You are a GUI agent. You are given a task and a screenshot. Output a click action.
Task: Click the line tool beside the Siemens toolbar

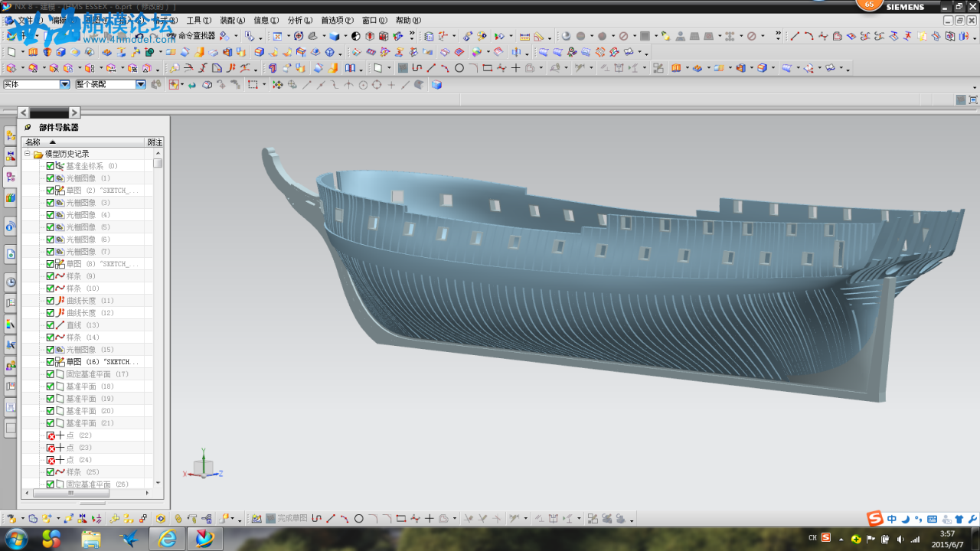point(795,36)
